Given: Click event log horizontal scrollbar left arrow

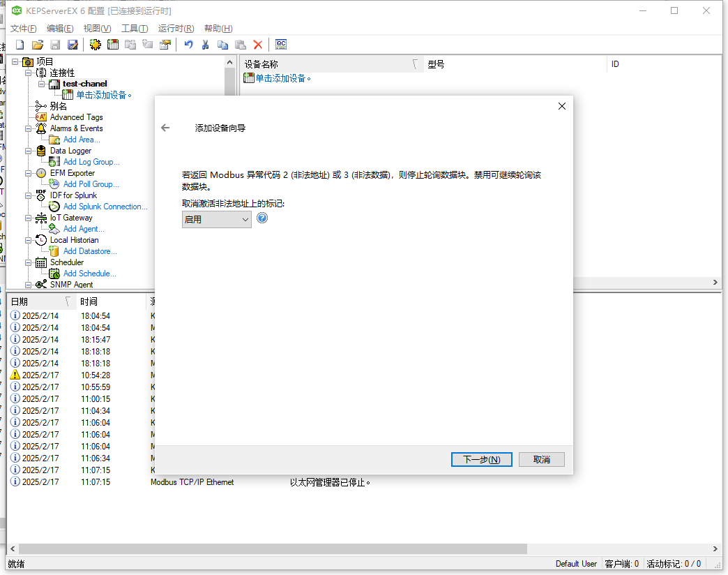Looking at the screenshot, I should click(x=13, y=548).
